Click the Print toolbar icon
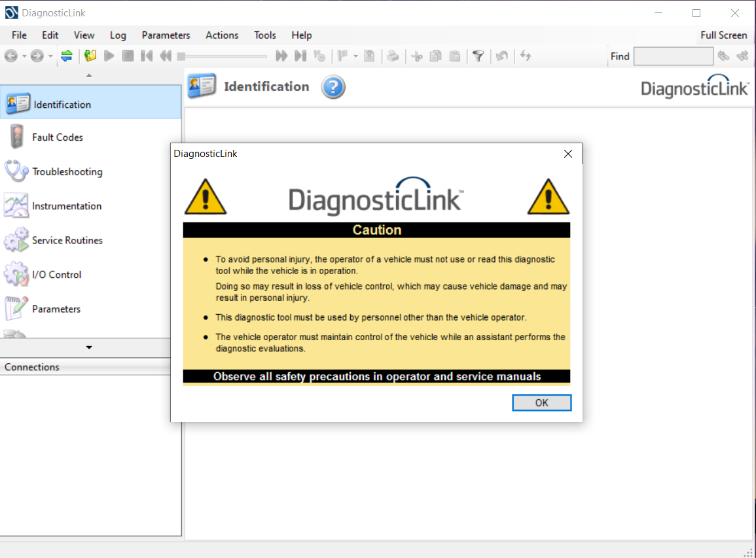The height and width of the screenshot is (558, 756). [393, 56]
